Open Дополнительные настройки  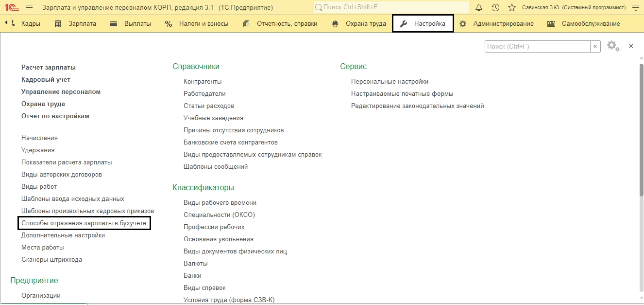[x=63, y=235]
